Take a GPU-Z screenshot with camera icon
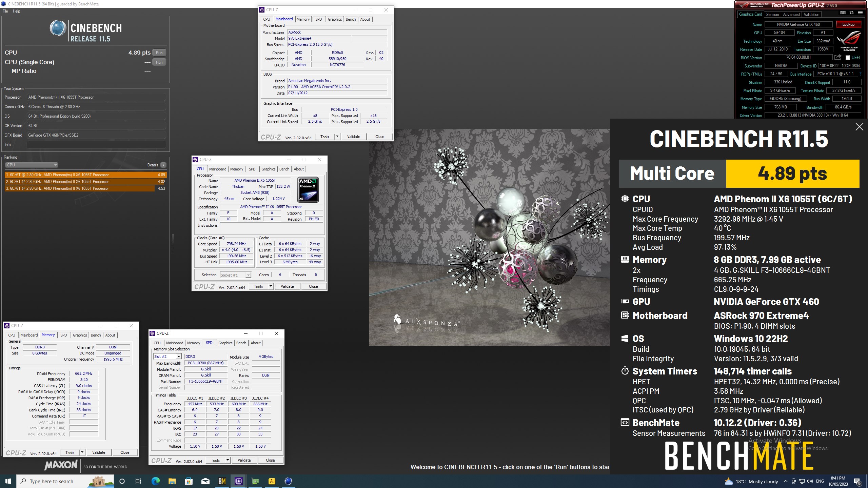Screen dimensions: 868x488 click(843, 13)
